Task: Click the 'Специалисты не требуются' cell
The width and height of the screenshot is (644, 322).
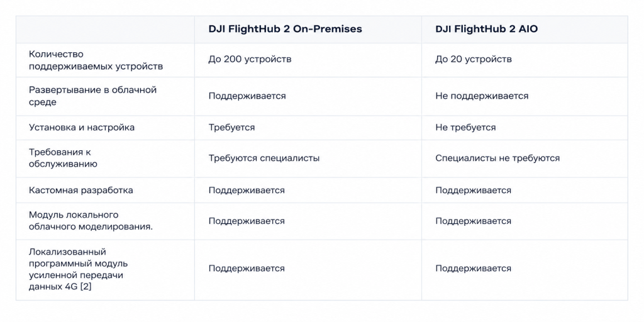Action: 497,158
